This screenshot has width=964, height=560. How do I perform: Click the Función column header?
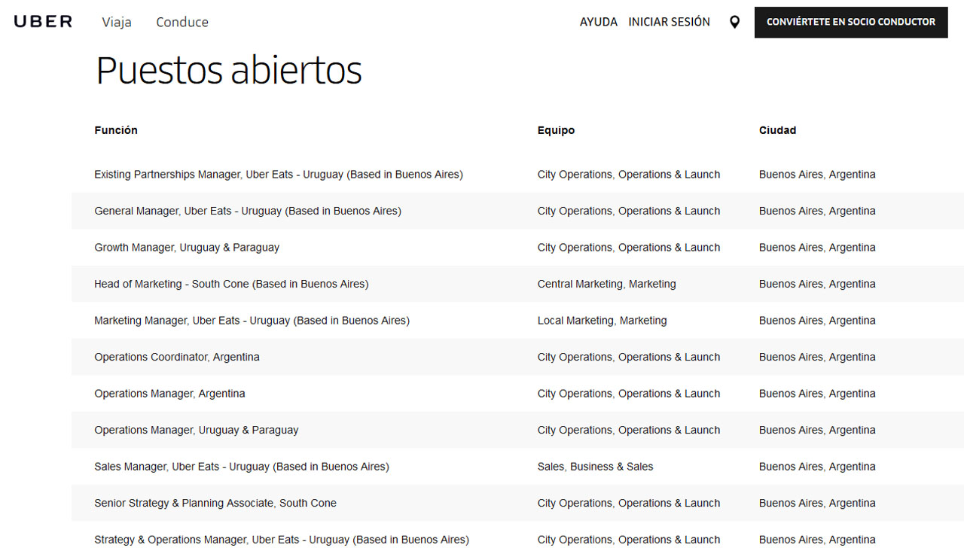click(116, 130)
